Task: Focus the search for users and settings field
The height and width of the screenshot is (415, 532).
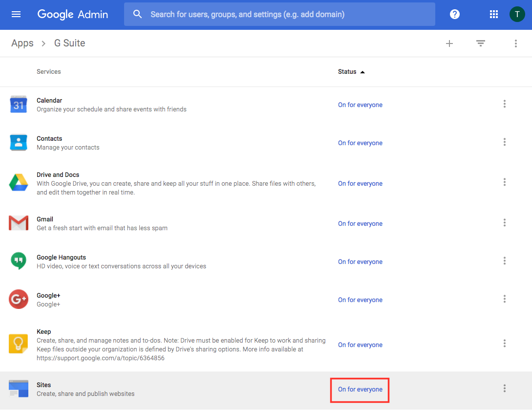Action: point(279,14)
